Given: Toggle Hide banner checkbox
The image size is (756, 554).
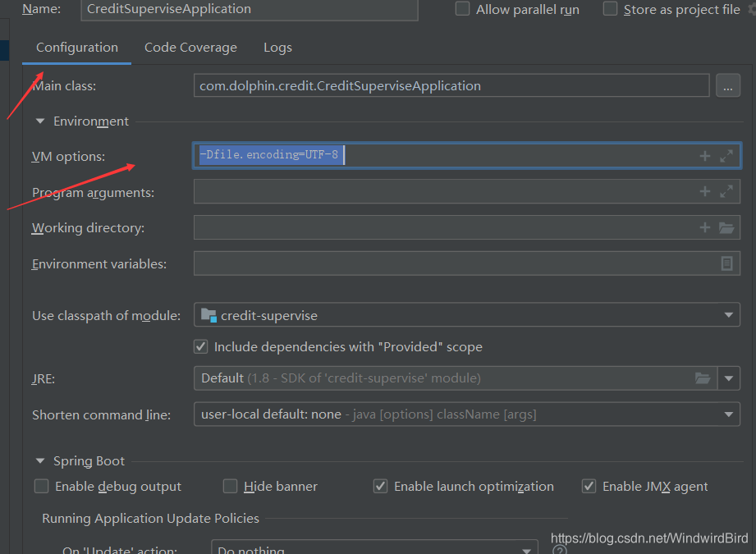Looking at the screenshot, I should pyautogui.click(x=230, y=486).
